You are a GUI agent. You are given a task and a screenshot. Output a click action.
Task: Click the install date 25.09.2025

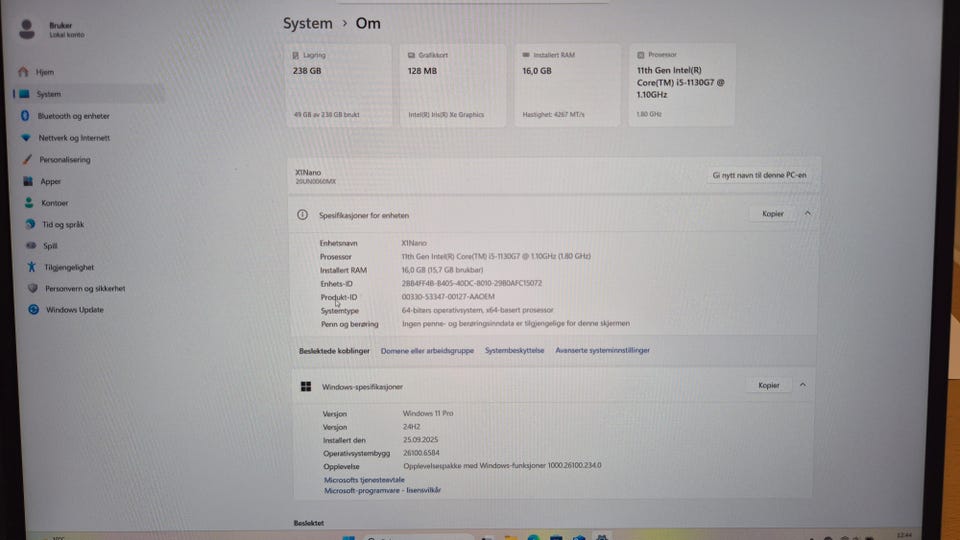[421, 440]
